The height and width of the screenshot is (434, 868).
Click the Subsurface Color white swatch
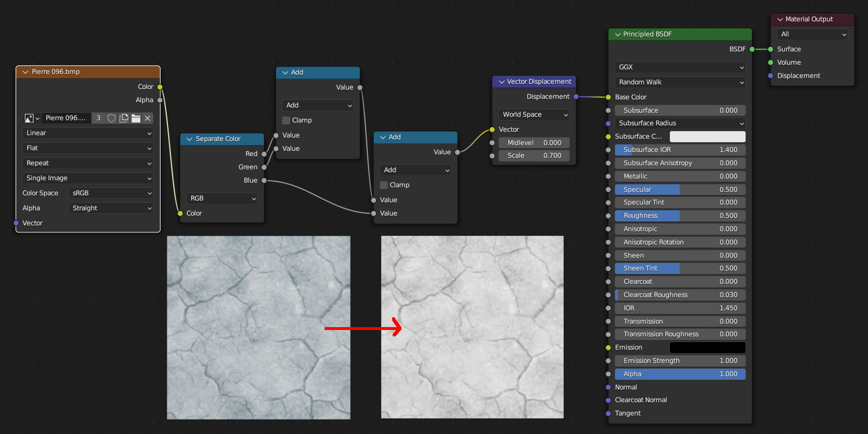tap(707, 136)
